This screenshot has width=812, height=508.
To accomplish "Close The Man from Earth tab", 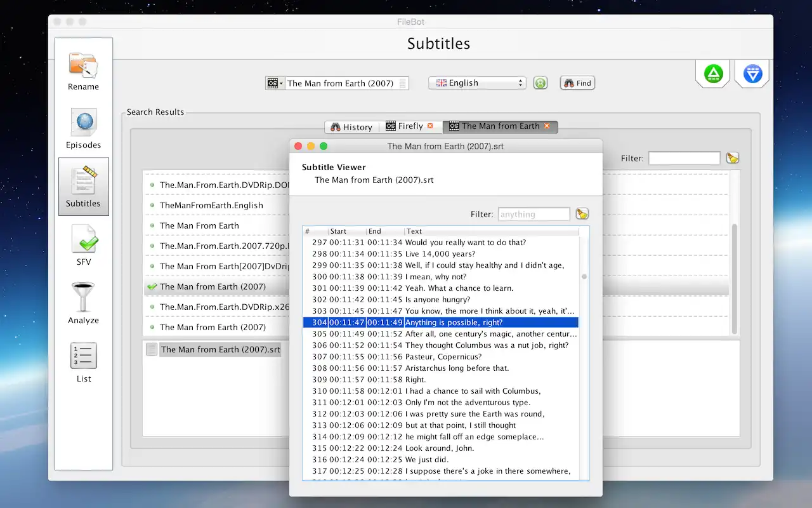I will pyautogui.click(x=547, y=126).
